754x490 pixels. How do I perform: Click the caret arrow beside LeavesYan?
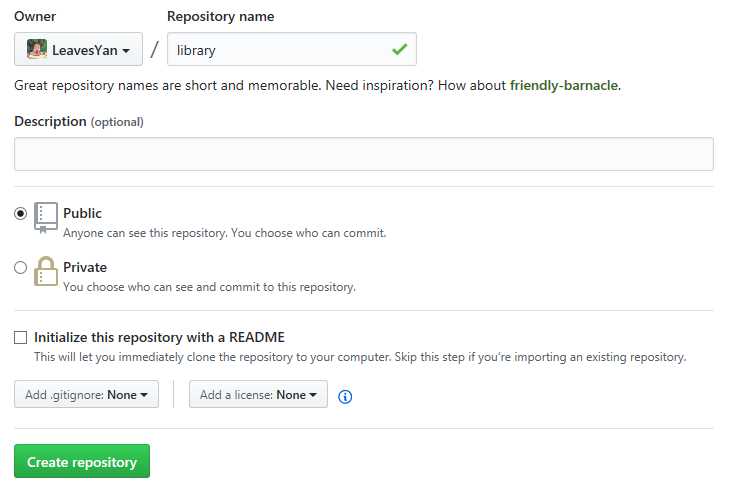(126, 50)
